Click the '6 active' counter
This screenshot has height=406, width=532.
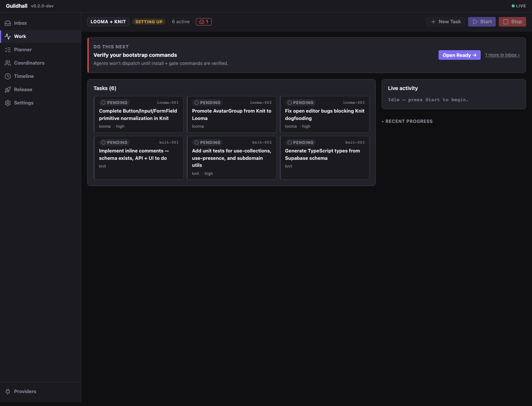click(x=181, y=22)
